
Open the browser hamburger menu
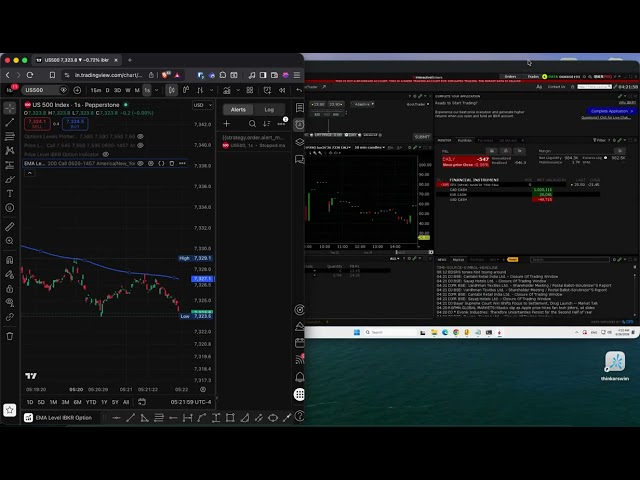coord(297,75)
